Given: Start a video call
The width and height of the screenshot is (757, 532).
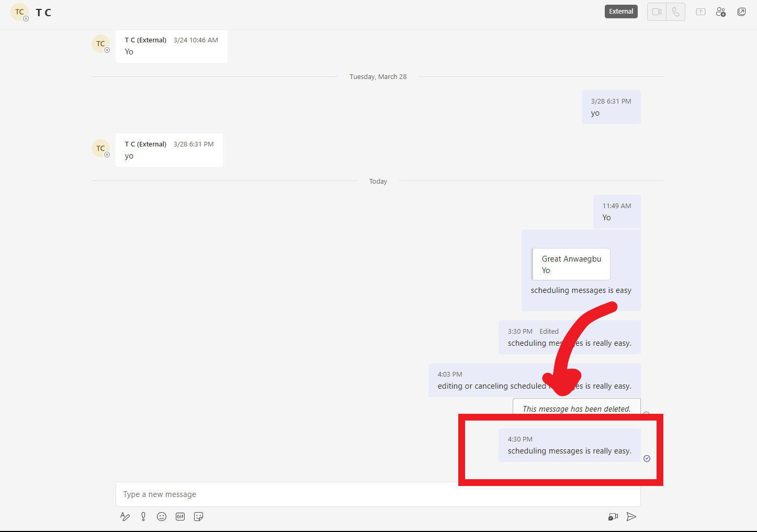Looking at the screenshot, I should click(x=656, y=12).
